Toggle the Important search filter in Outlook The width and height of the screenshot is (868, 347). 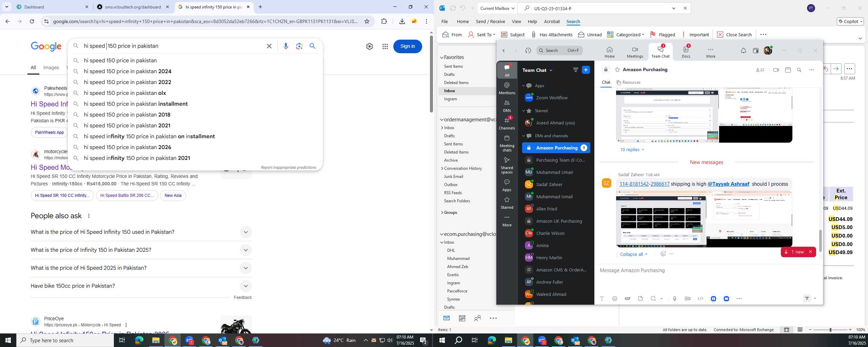click(x=695, y=35)
